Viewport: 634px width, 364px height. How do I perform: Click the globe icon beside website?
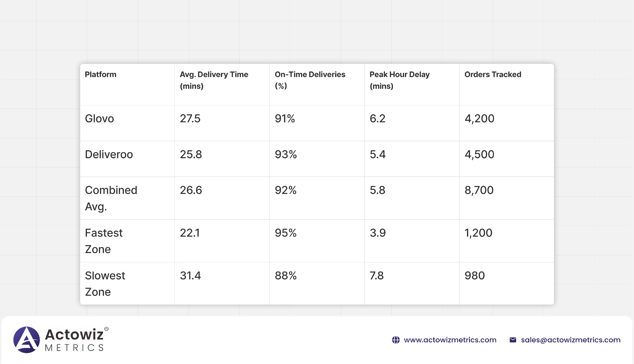396,340
